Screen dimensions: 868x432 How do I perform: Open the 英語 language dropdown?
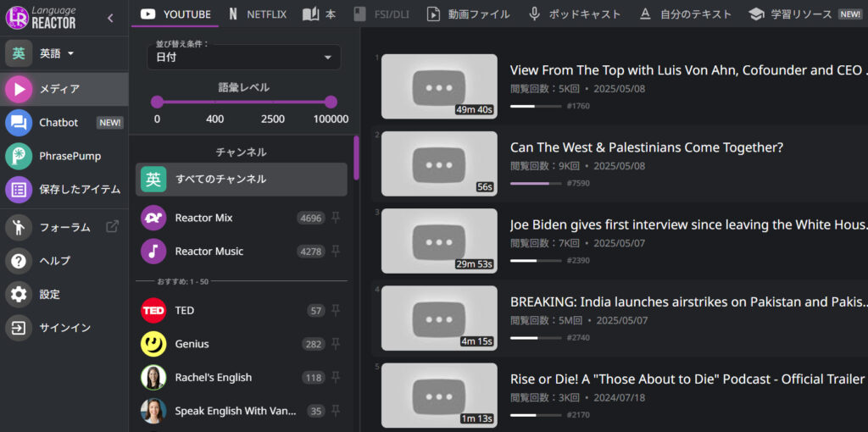tap(57, 53)
